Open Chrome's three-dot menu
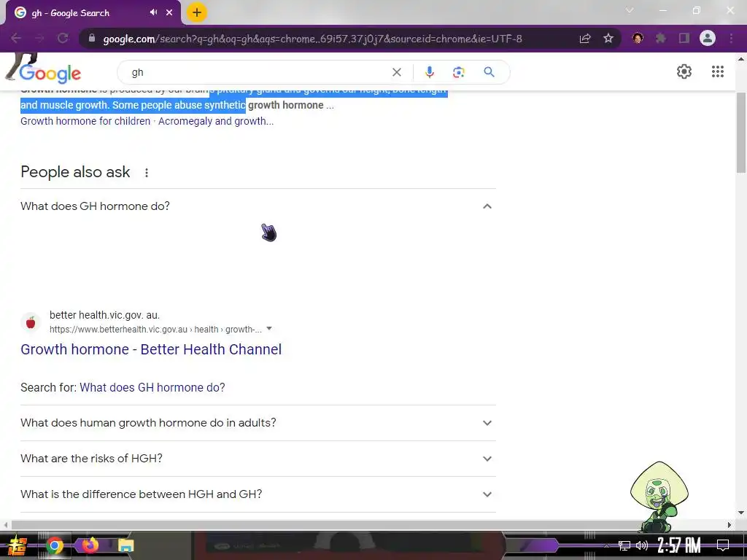This screenshot has width=747, height=560. click(731, 38)
